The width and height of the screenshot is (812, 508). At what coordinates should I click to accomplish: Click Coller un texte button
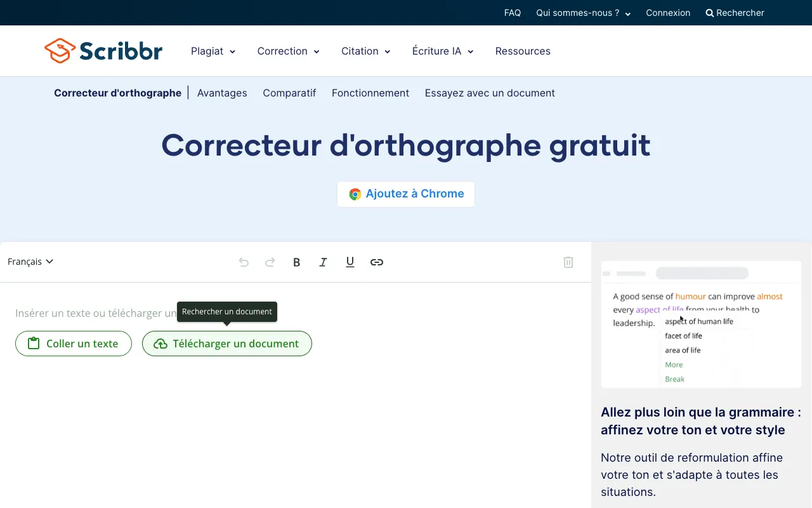point(74,344)
